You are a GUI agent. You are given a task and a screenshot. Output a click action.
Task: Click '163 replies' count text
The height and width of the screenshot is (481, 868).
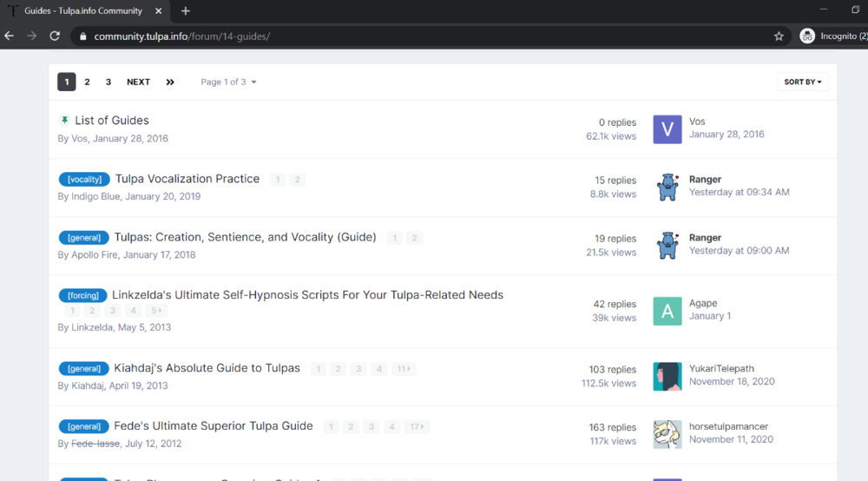pos(612,427)
